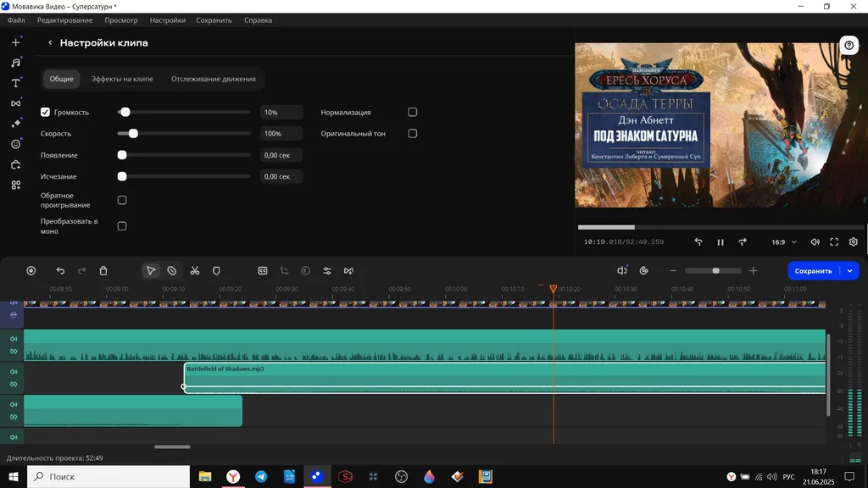
Task: Open the Редактирование menu
Action: (64, 20)
